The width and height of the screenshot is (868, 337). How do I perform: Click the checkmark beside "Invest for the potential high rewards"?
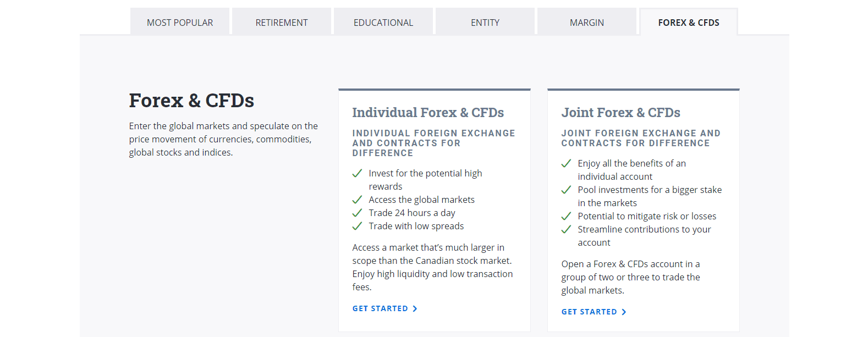click(x=357, y=173)
